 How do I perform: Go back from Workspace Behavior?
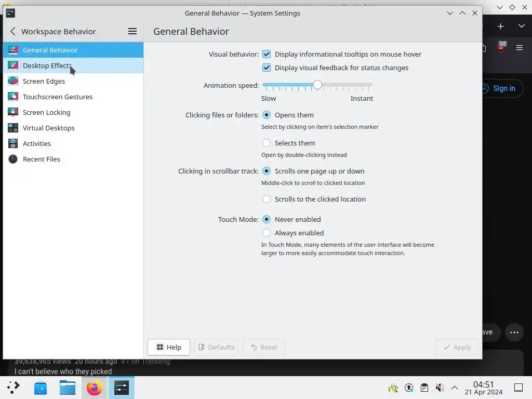(12, 31)
